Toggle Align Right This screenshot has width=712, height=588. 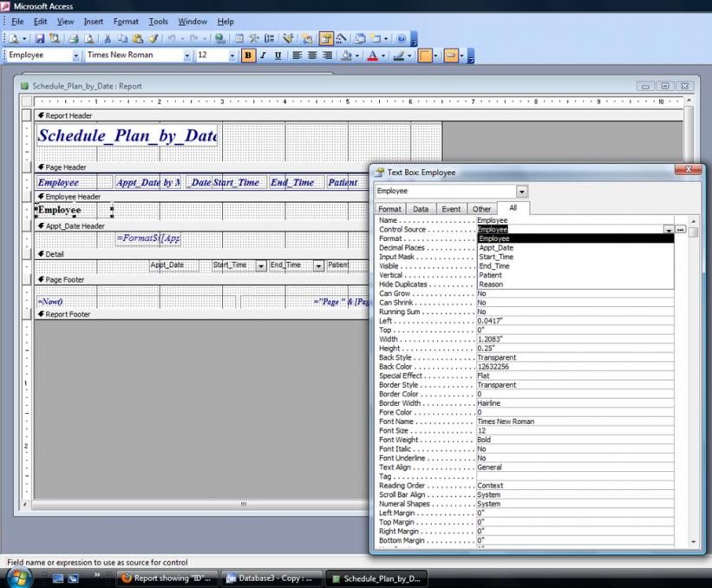pos(327,56)
